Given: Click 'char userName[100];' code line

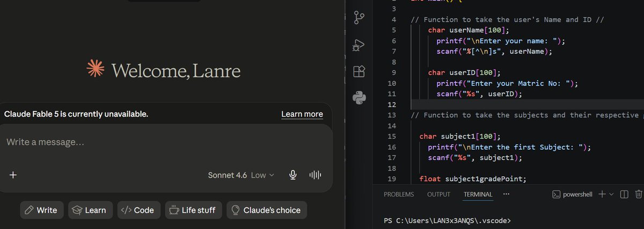Looking at the screenshot, I should 468,30.
